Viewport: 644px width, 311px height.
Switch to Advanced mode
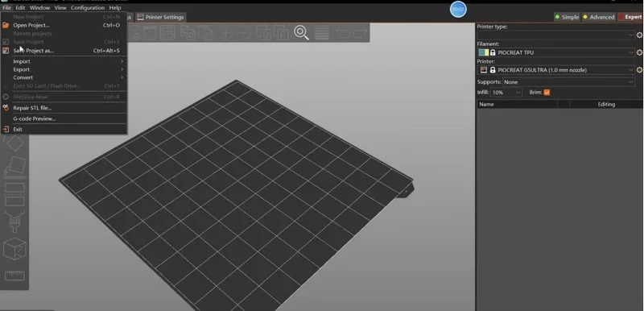[x=598, y=17]
